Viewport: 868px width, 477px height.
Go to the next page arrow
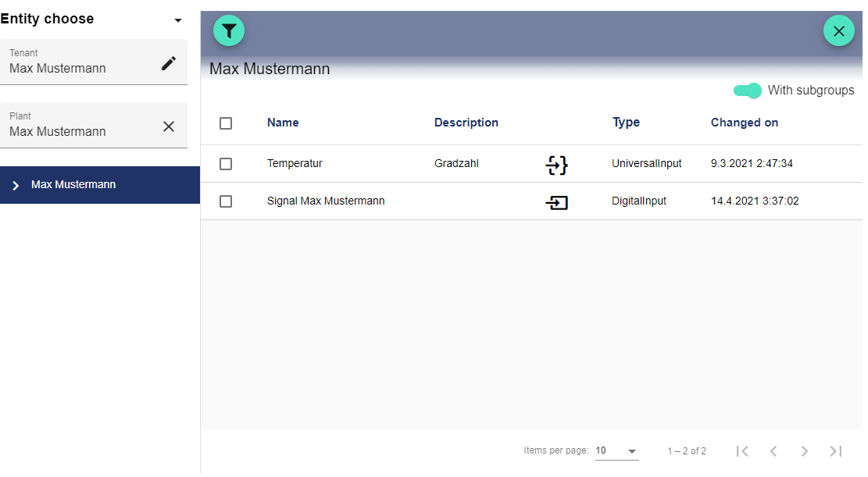(805, 451)
